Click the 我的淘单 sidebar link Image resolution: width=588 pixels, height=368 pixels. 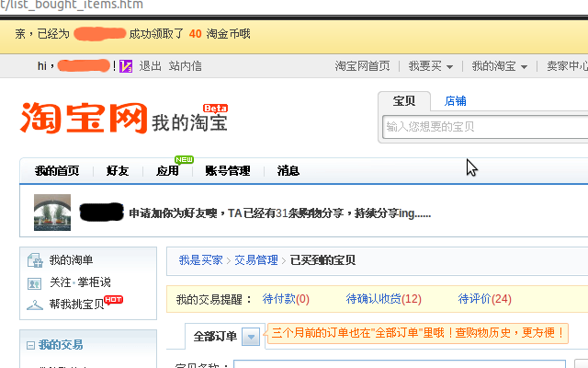(x=72, y=260)
